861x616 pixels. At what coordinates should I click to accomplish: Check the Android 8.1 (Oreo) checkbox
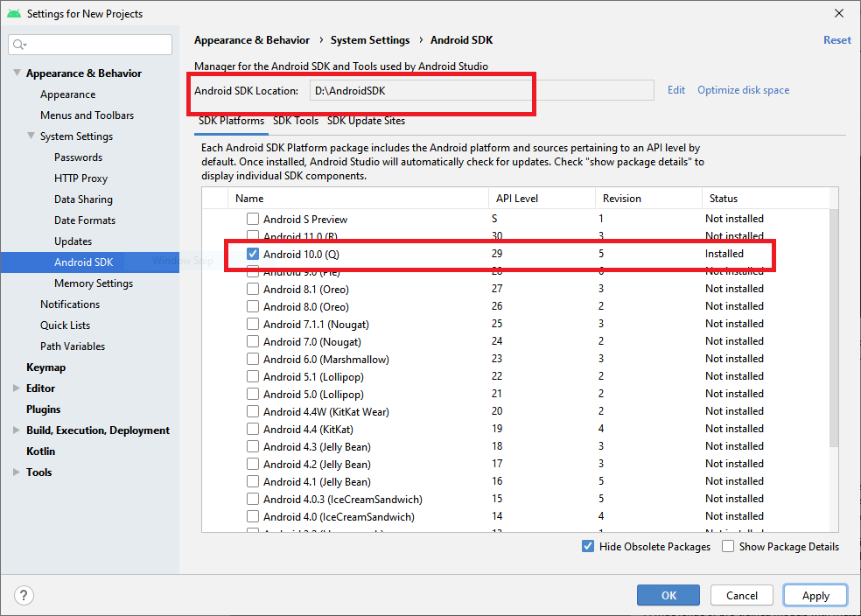coord(253,289)
